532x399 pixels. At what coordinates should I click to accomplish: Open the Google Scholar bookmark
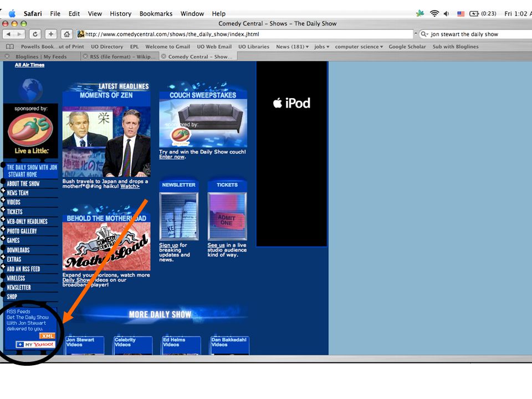407,47
